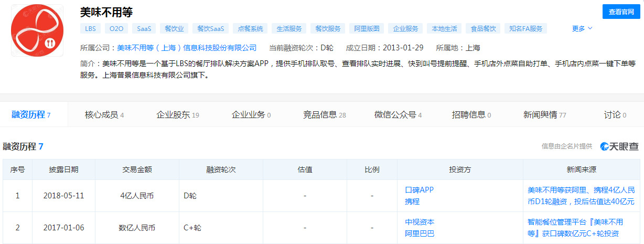
Task: Pick the 阿里版图 tag
Action: coord(367,28)
